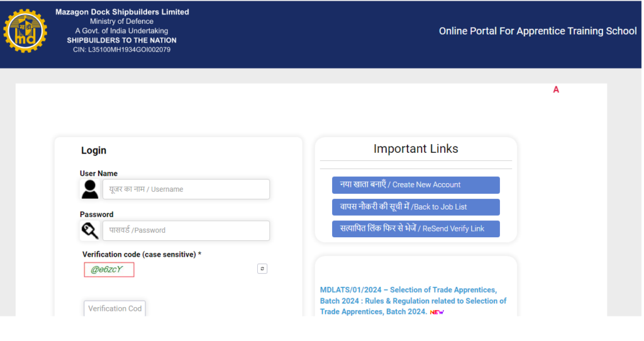Open MDLATS/01/2024 Trade Apprentices rules link

click(x=413, y=301)
